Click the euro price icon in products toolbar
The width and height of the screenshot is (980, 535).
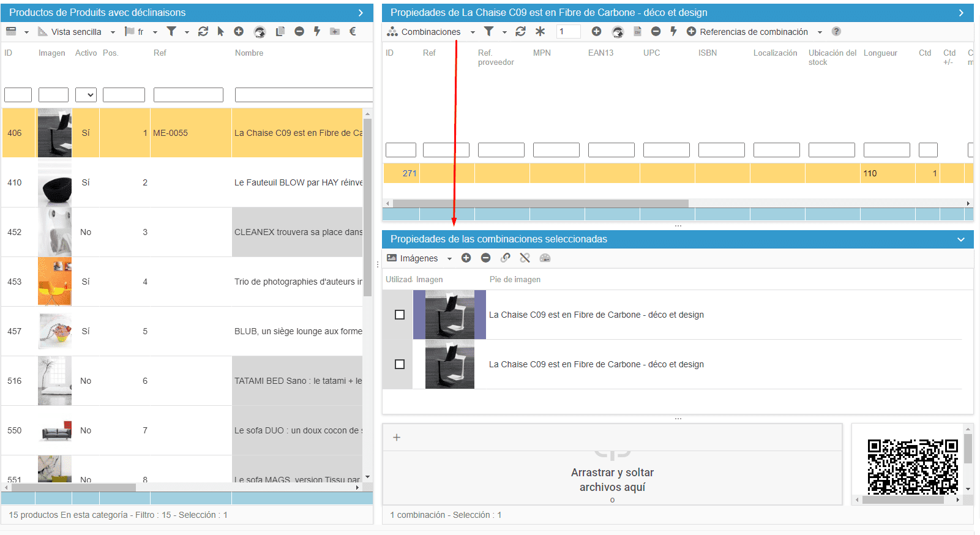pyautogui.click(x=353, y=31)
